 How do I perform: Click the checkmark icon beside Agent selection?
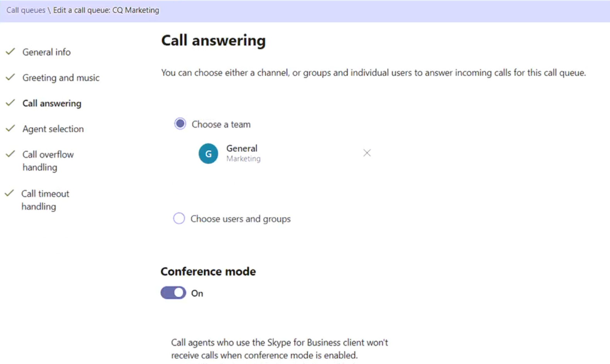(x=10, y=128)
